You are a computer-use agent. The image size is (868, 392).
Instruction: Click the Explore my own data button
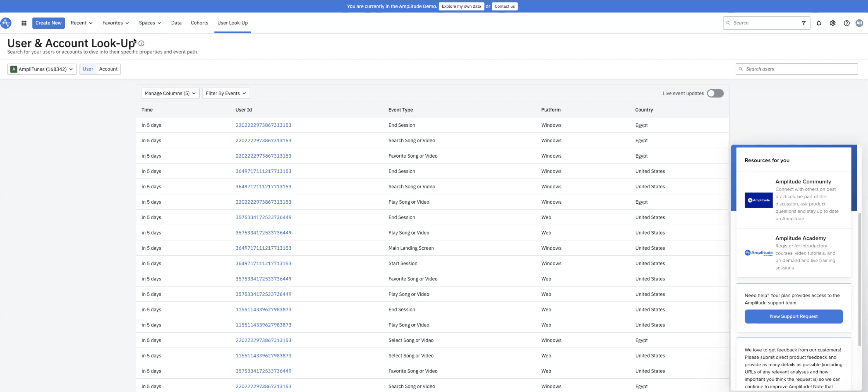pyautogui.click(x=461, y=6)
